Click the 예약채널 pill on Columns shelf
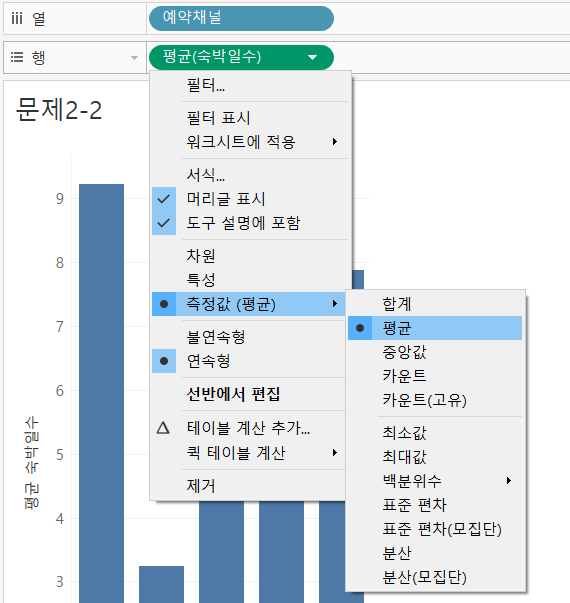This screenshot has height=603, width=570. pos(241,18)
